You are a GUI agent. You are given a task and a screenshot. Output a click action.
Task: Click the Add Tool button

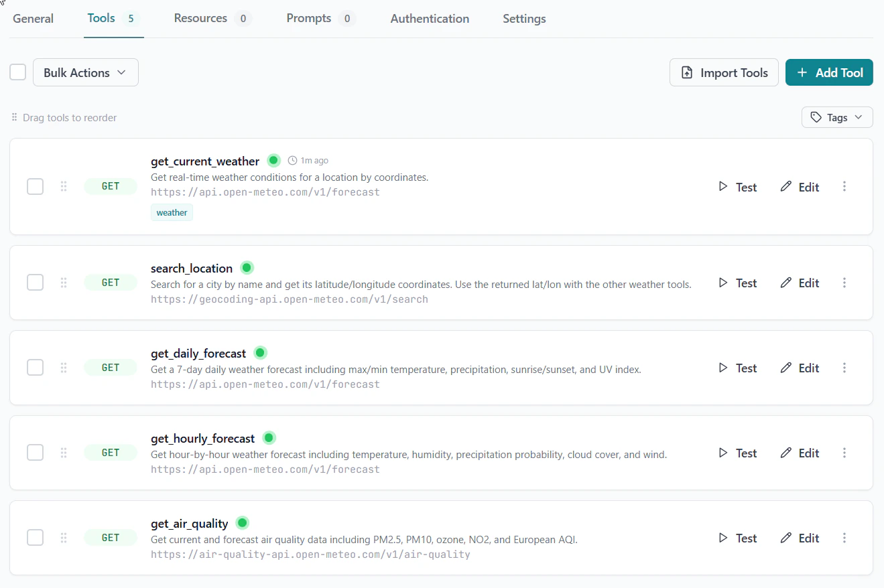[829, 72]
